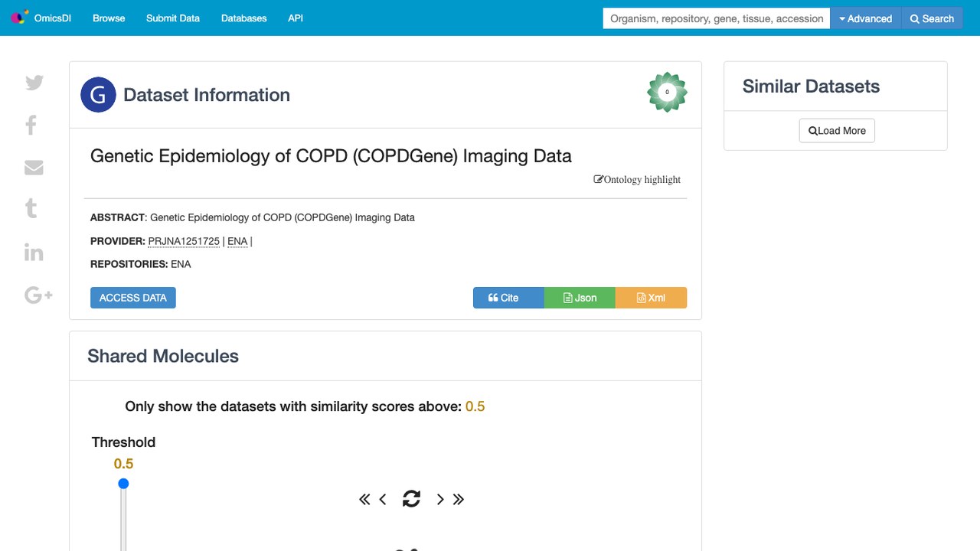The width and height of the screenshot is (980, 551).
Task: Open the Advanced search dropdown
Action: tap(866, 18)
